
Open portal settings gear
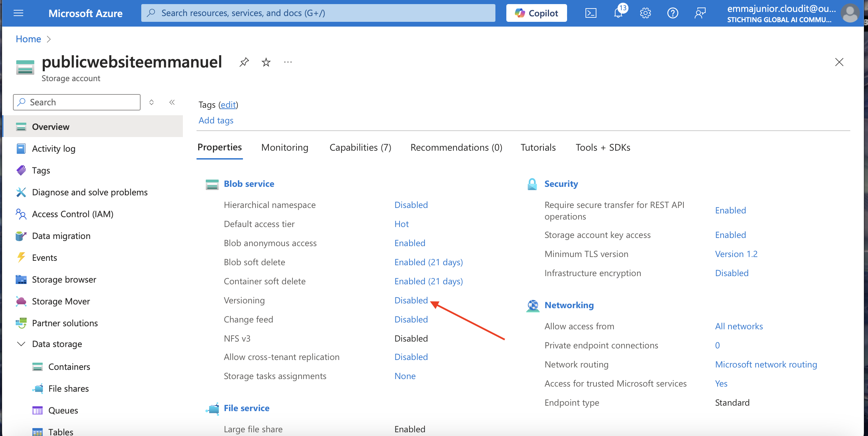(645, 13)
